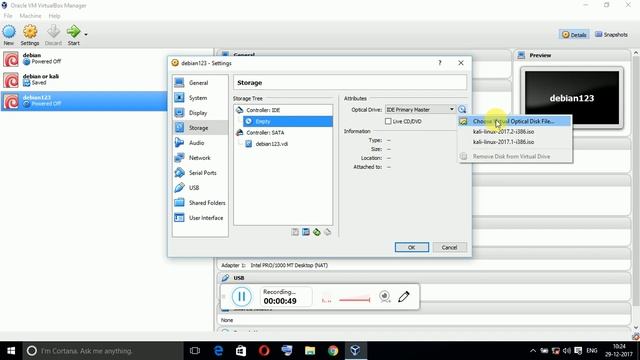Select the debian or kali machine

pos(84,80)
